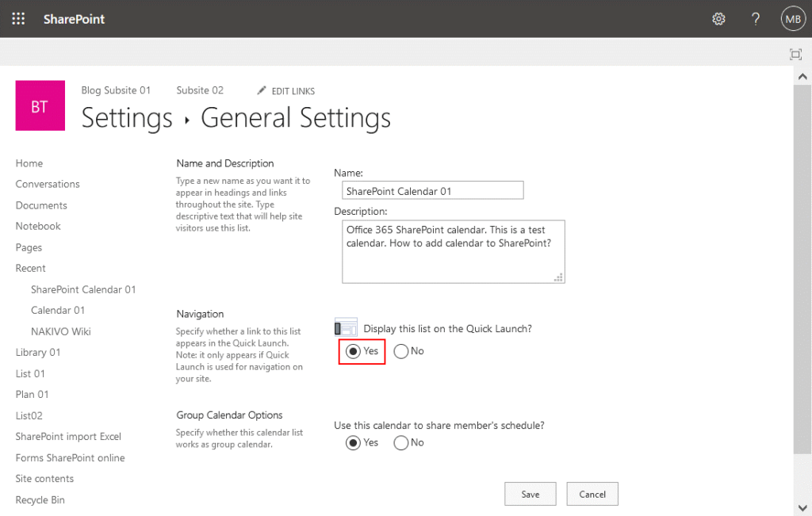This screenshot has height=516, width=812.
Task: Open the Recycle Bin link
Action: [40, 499]
